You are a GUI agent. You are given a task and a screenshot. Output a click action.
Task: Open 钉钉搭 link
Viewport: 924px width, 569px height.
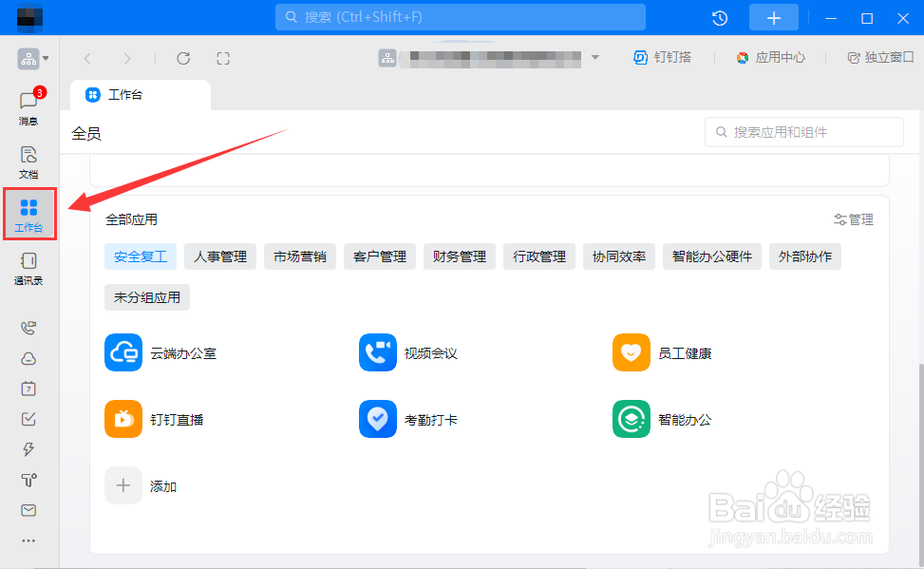click(662, 57)
